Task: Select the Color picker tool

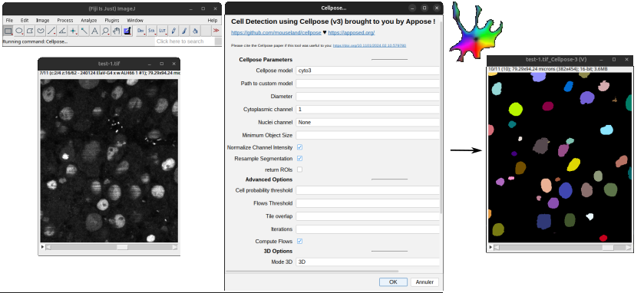Action: point(127,31)
